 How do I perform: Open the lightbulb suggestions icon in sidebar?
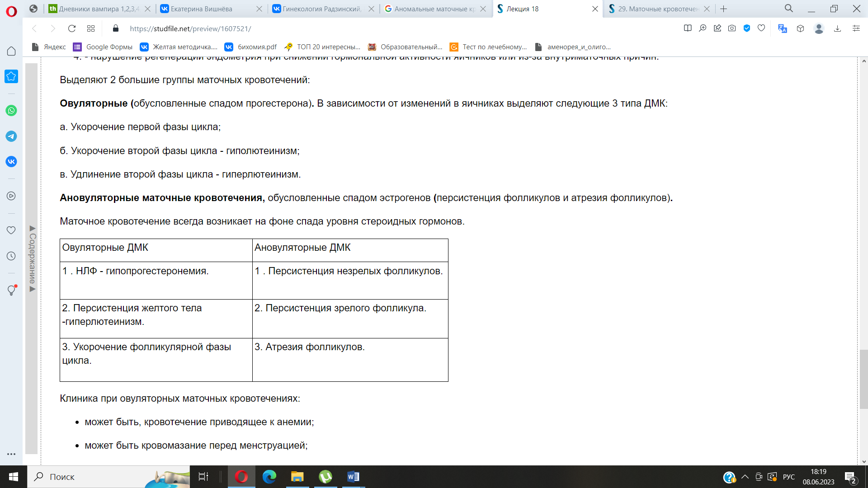12,290
